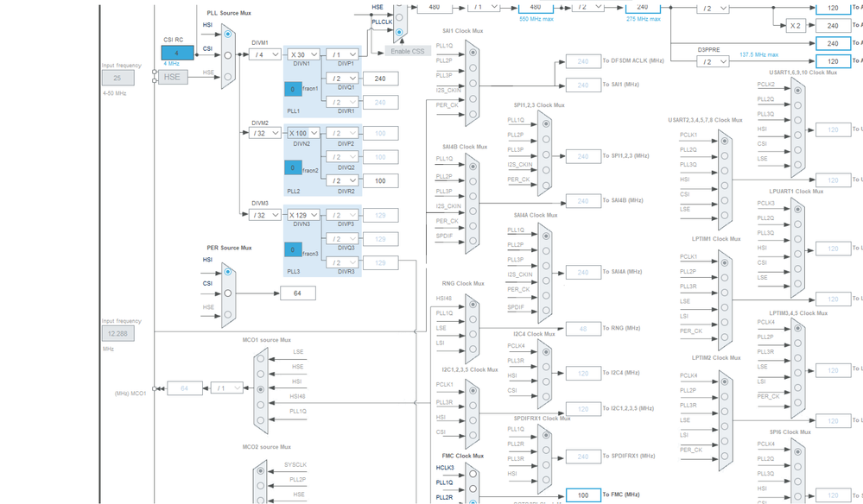Image resolution: width=863 pixels, height=504 pixels.
Task: Choose LSE in the MCO1 source Mux
Action: tap(261, 358)
